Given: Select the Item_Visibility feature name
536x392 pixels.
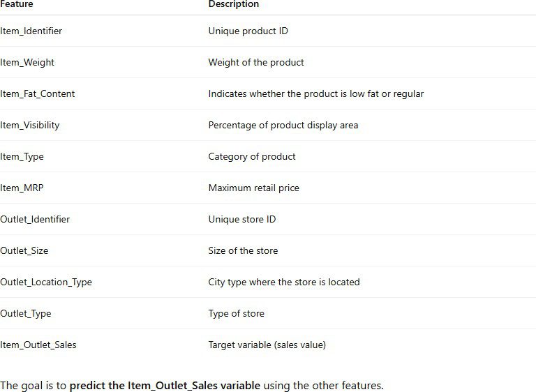Looking at the screenshot, I should tap(30, 126).
